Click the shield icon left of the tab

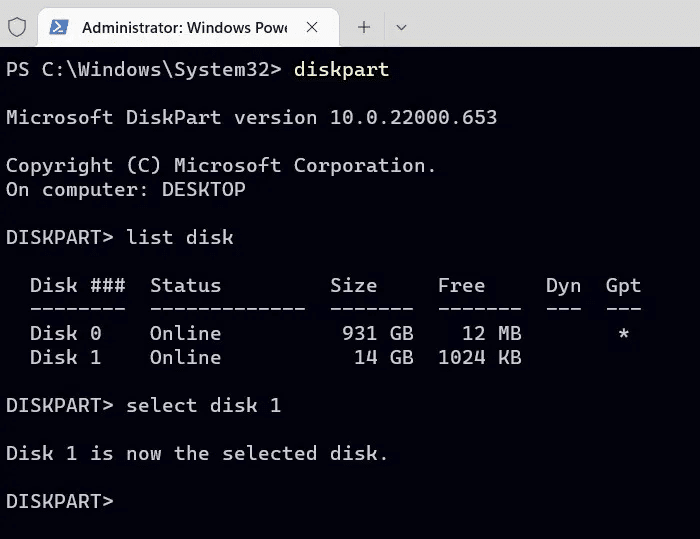[17, 27]
